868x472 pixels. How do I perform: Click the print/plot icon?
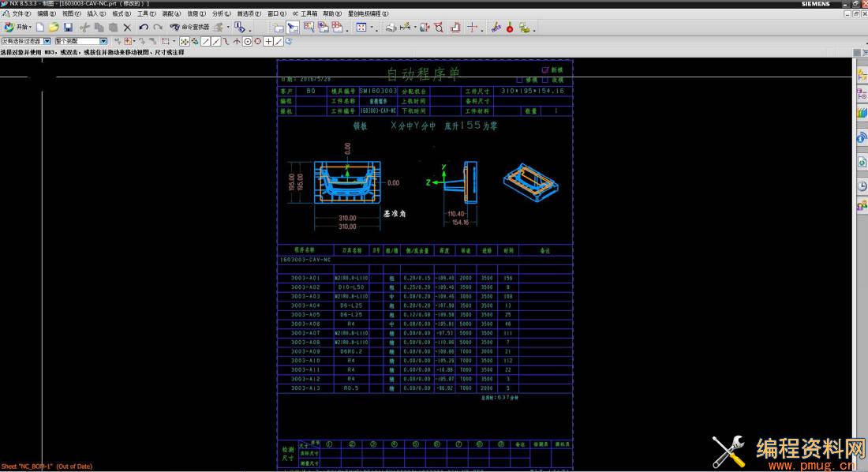(x=391, y=27)
